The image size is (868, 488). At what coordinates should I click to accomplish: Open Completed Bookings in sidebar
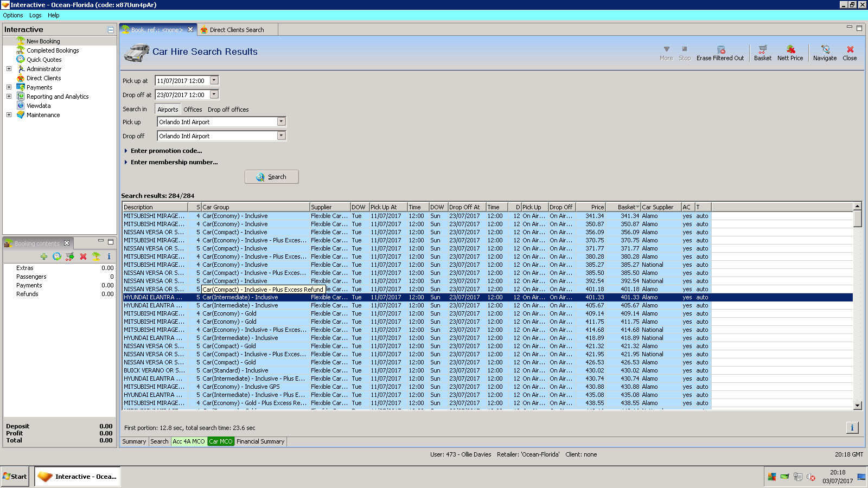point(53,50)
